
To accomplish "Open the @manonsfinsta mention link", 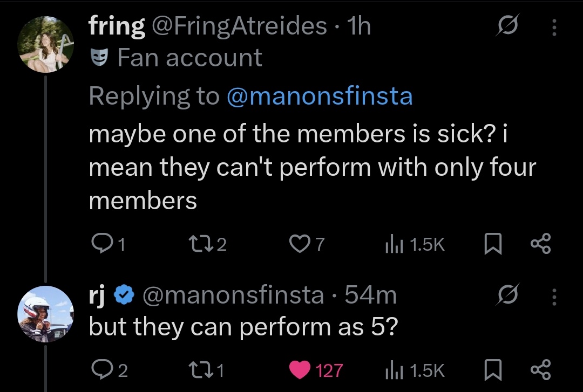I will [320, 96].
